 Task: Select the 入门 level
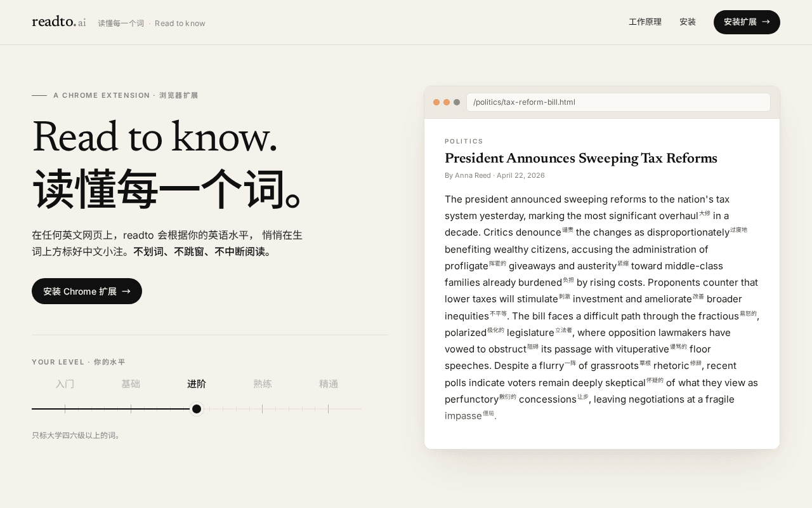point(65,384)
